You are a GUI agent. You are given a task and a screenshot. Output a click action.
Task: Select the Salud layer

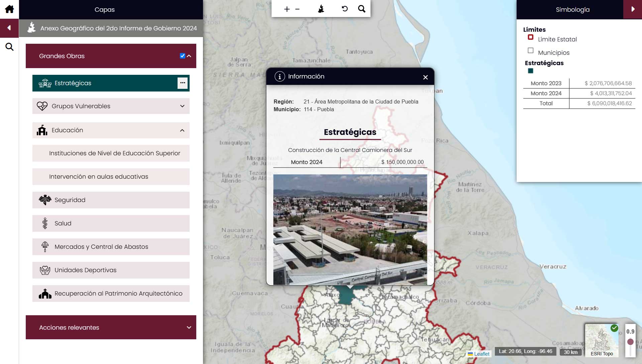pos(111,223)
